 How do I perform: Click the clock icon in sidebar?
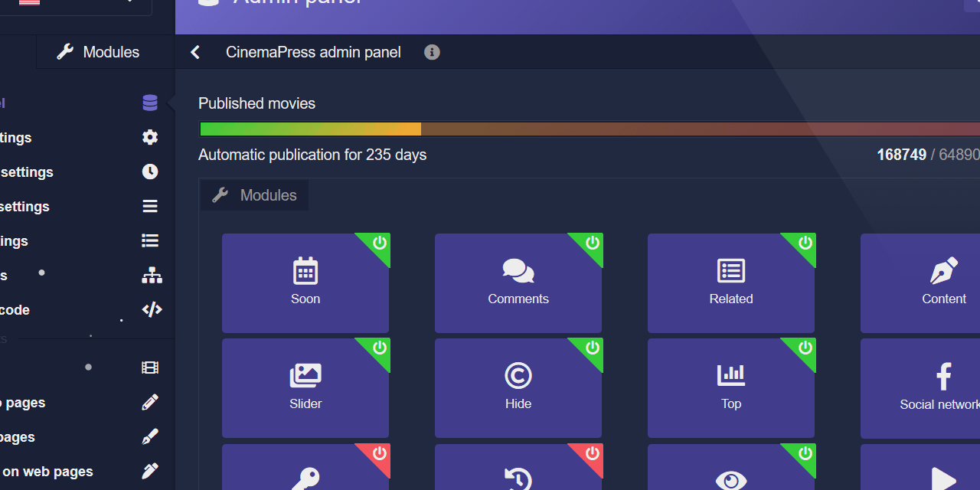(150, 171)
